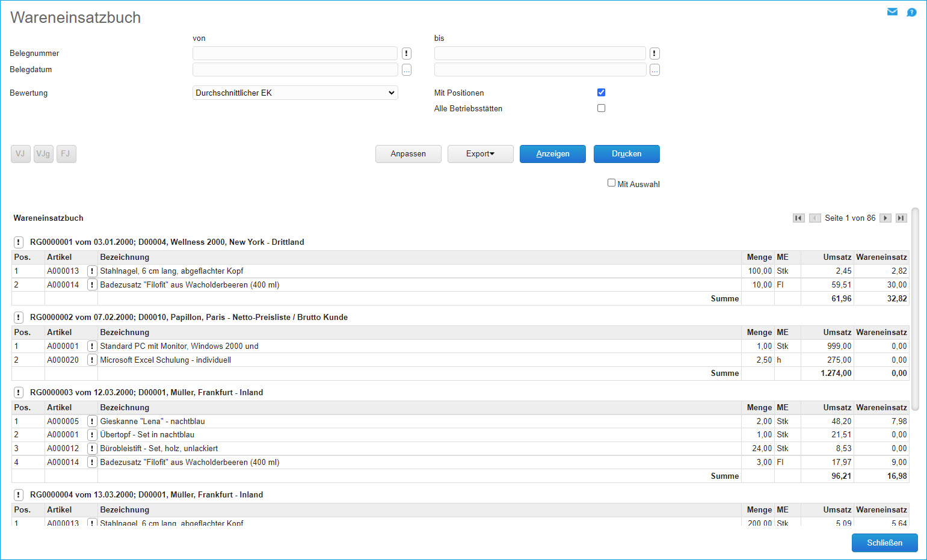Open document info icon for RG0000001
Screen dimensions: 927x560
(x=19, y=242)
